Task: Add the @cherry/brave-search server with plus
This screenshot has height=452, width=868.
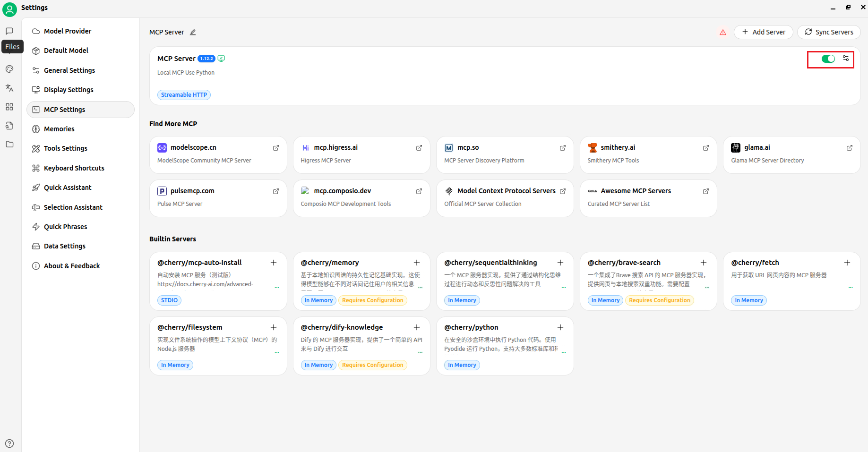Action: pyautogui.click(x=704, y=263)
